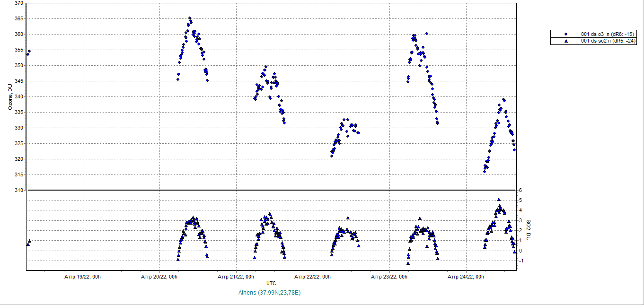Click the diamond marker icon in the legend
This screenshot has width=644, height=305.
tap(566, 34)
